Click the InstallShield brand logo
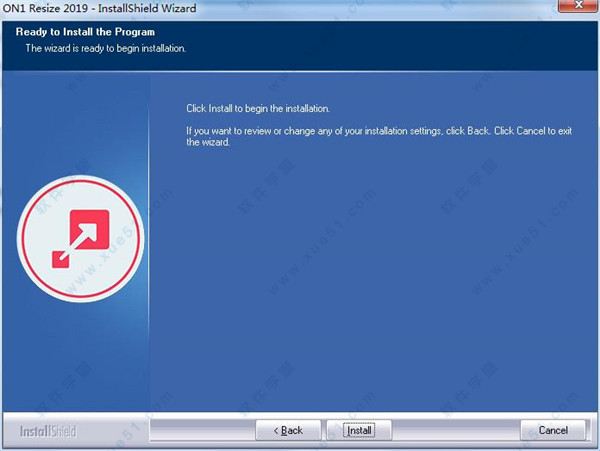 (47, 431)
